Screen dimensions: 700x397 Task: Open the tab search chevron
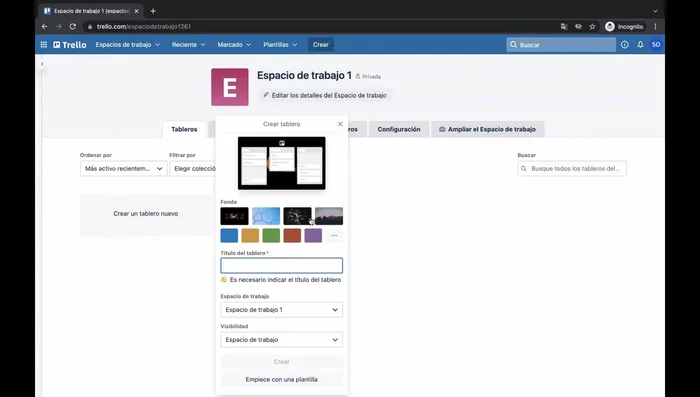[x=655, y=11]
